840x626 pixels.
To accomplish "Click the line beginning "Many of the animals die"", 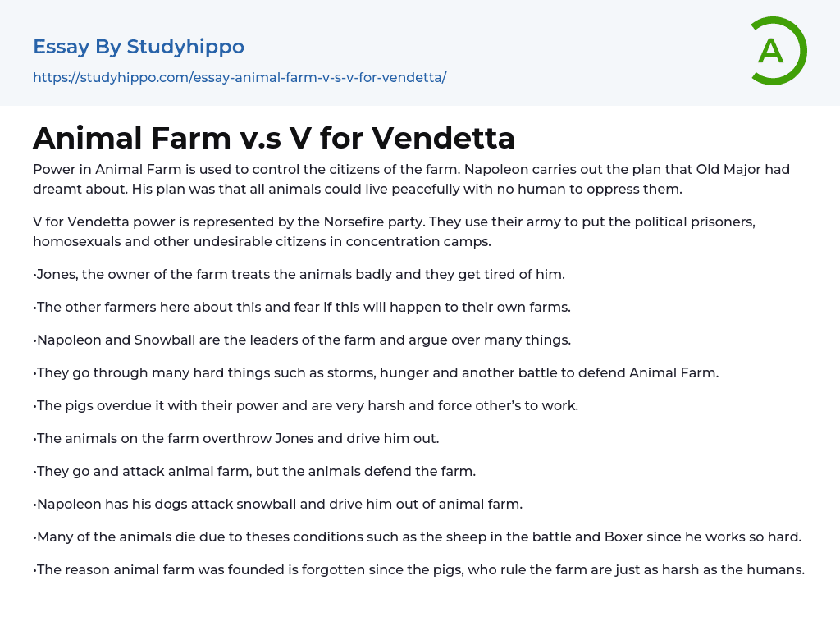I will tap(417, 537).
